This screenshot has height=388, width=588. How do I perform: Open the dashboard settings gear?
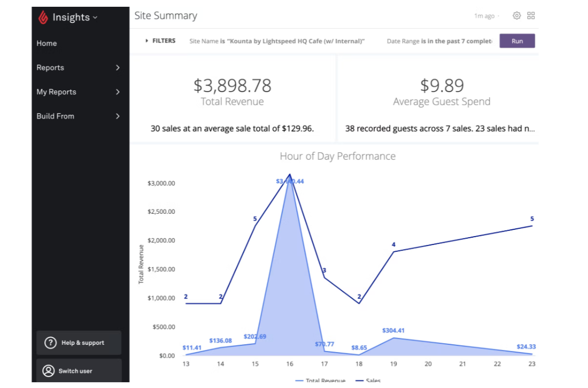tap(516, 15)
